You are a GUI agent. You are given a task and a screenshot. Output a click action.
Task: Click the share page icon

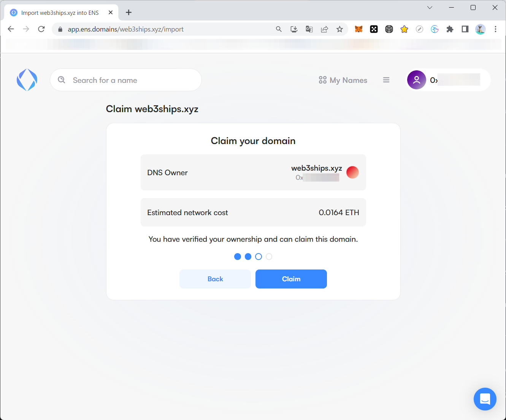(x=324, y=29)
